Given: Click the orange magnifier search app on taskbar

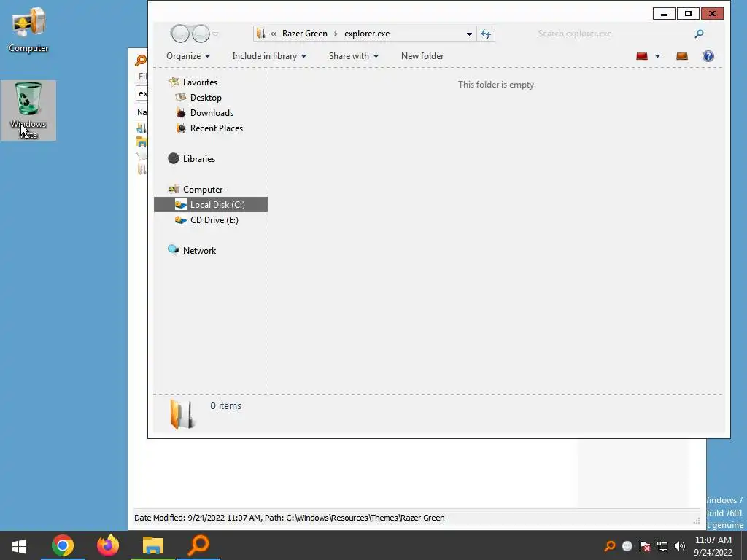Looking at the screenshot, I should (198, 545).
